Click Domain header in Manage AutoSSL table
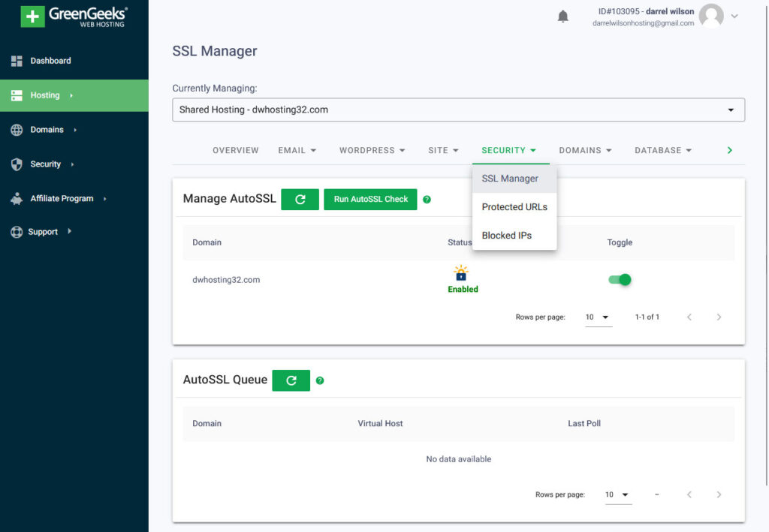This screenshot has height=532, width=769. (x=207, y=242)
